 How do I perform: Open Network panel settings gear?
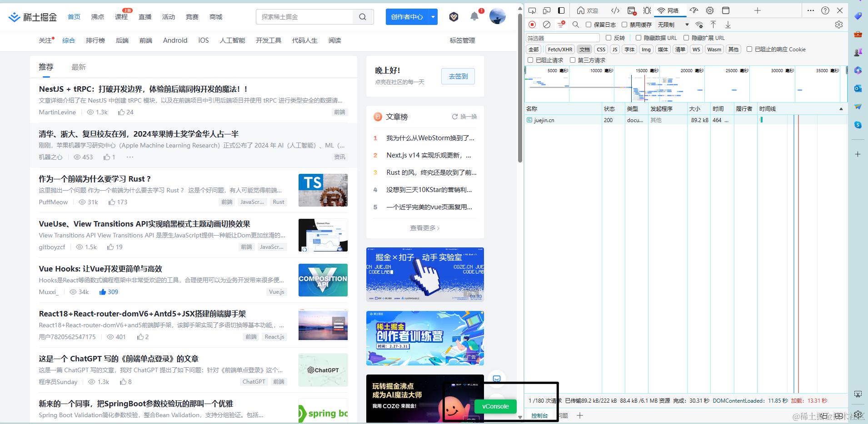pos(839,25)
